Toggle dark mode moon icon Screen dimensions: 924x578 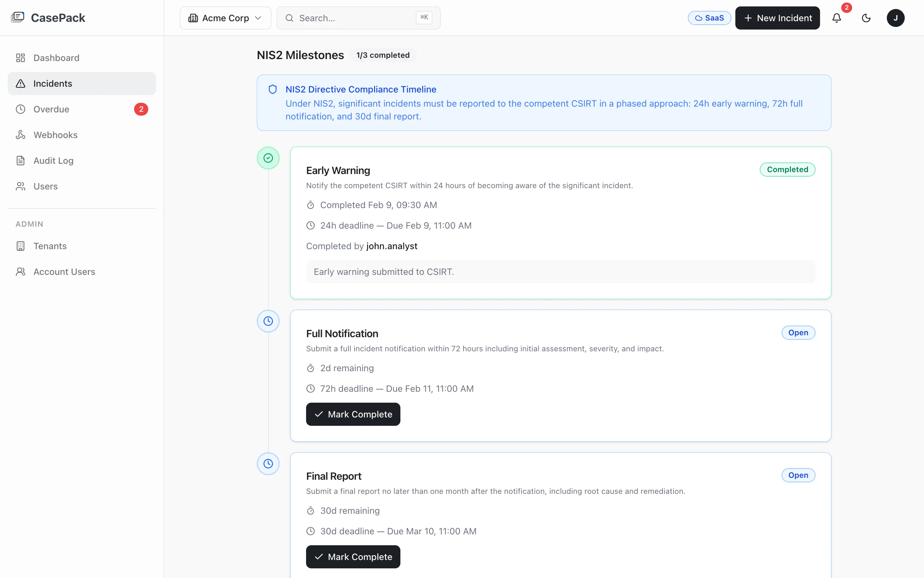coord(866,18)
